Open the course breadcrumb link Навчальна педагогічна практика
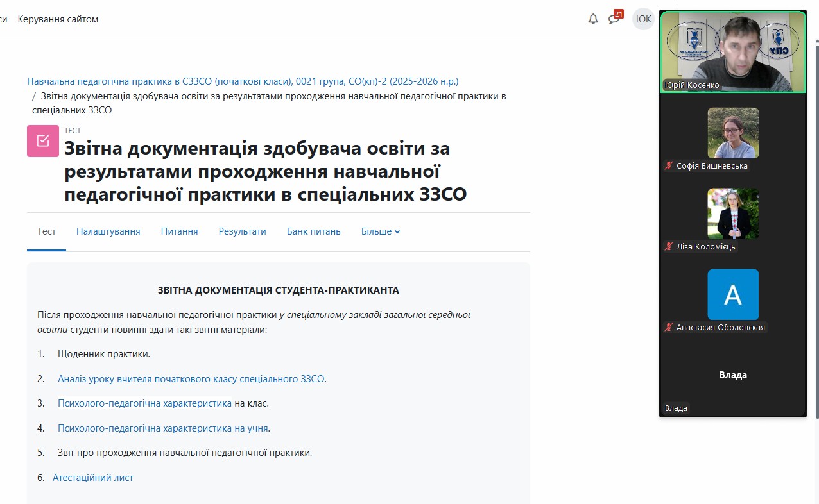The width and height of the screenshot is (819, 504). 243,81
